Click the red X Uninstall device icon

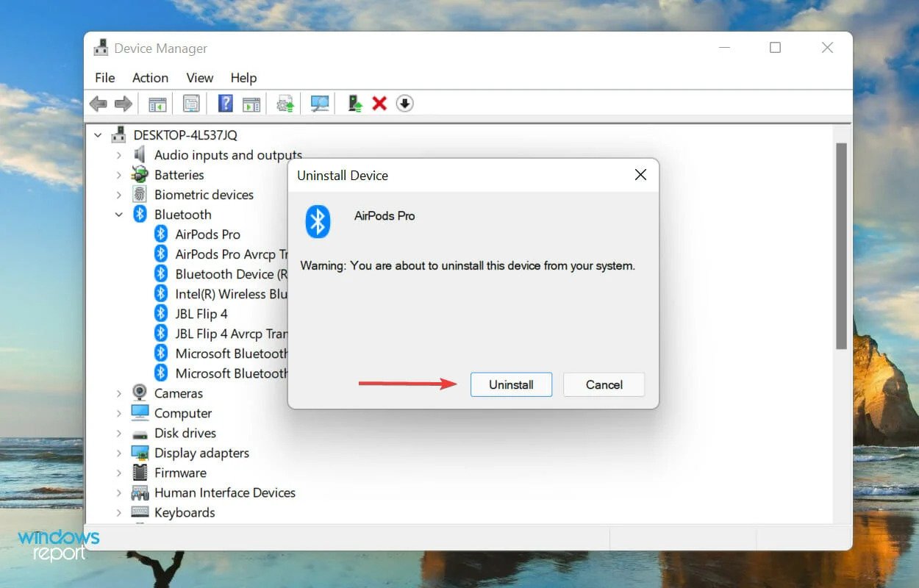379,104
